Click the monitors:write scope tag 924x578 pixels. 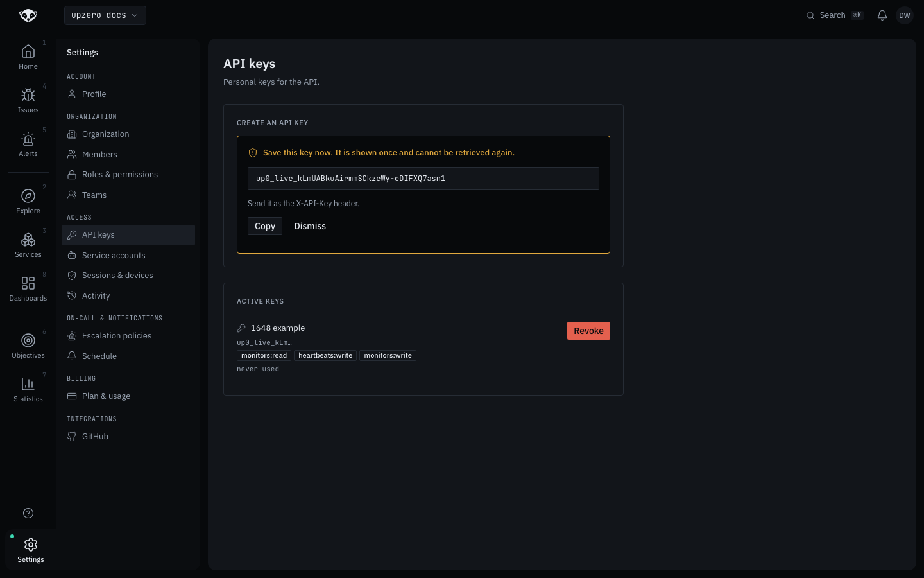tap(388, 355)
